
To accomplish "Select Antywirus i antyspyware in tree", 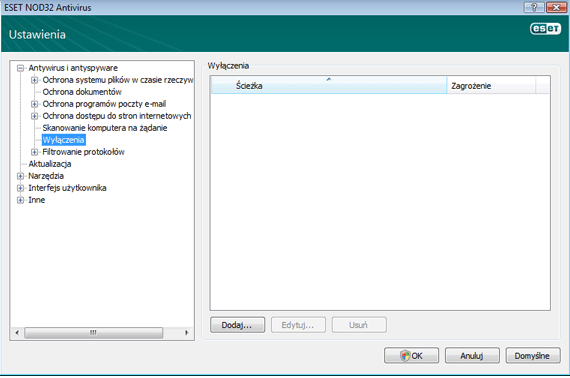I will (73, 68).
